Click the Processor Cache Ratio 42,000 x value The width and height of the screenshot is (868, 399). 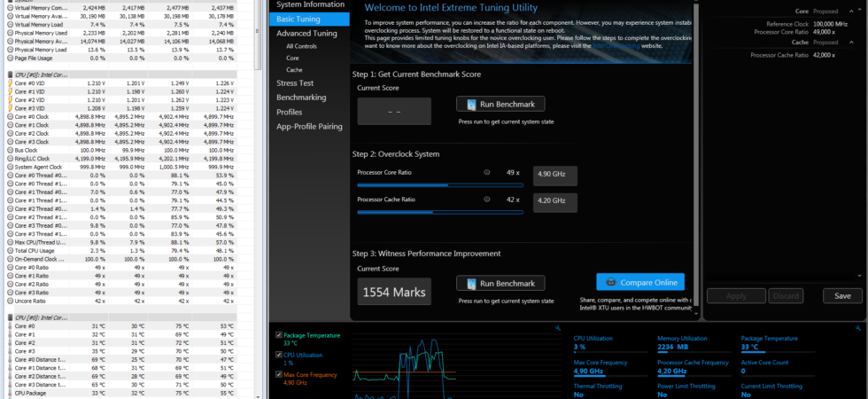[825, 55]
